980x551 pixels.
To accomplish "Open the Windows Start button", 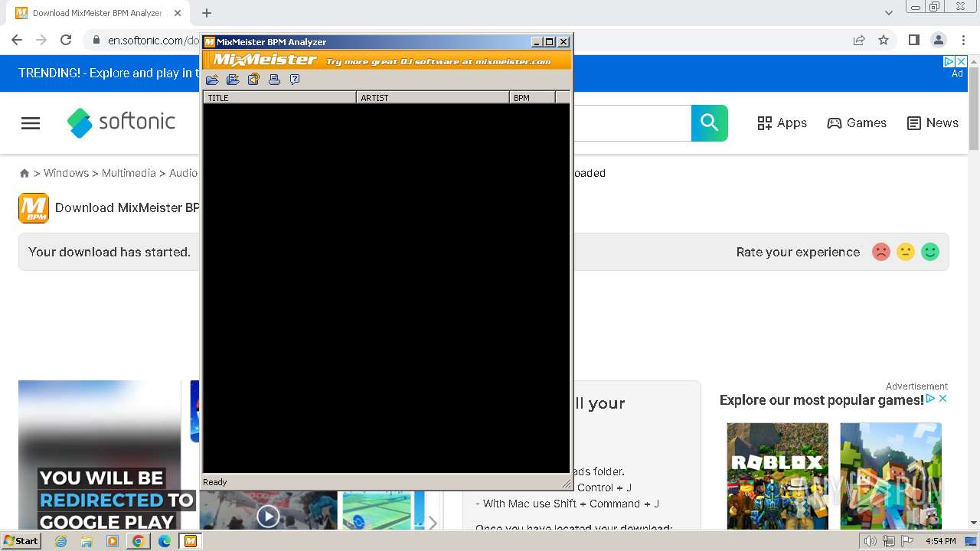I will (21, 541).
